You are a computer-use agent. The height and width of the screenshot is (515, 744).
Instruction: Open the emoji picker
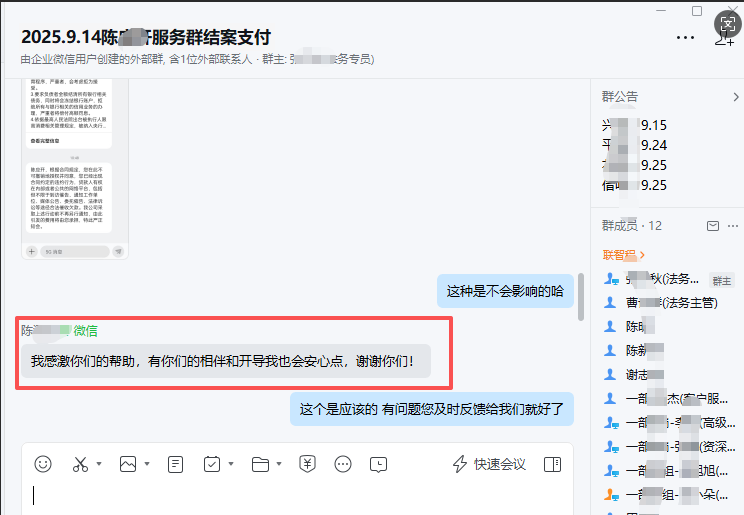(x=43, y=464)
